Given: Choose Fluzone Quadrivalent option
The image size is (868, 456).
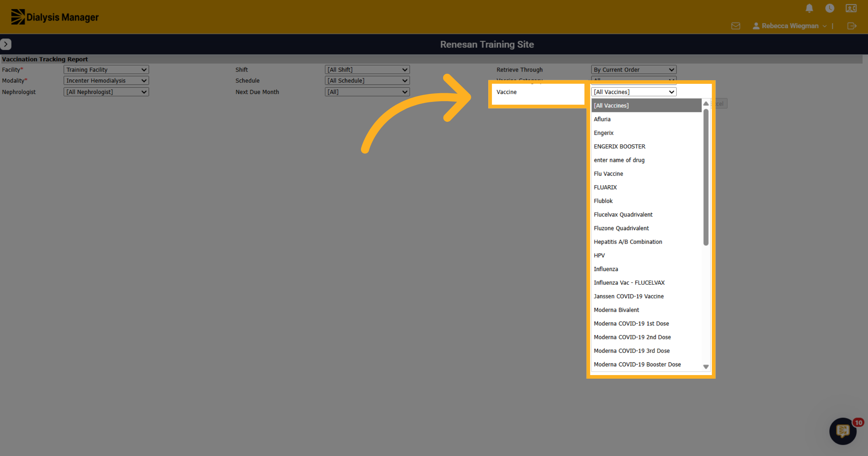Looking at the screenshot, I should 646,228.
